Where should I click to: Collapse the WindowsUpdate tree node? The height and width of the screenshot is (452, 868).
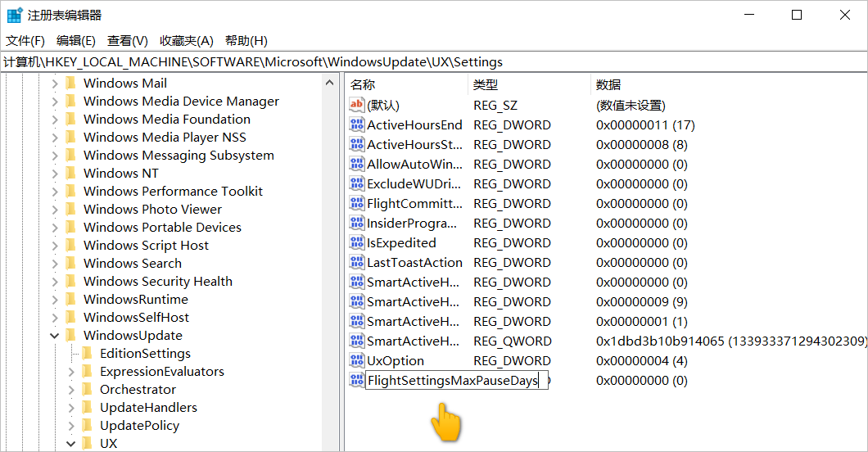pyautogui.click(x=55, y=336)
